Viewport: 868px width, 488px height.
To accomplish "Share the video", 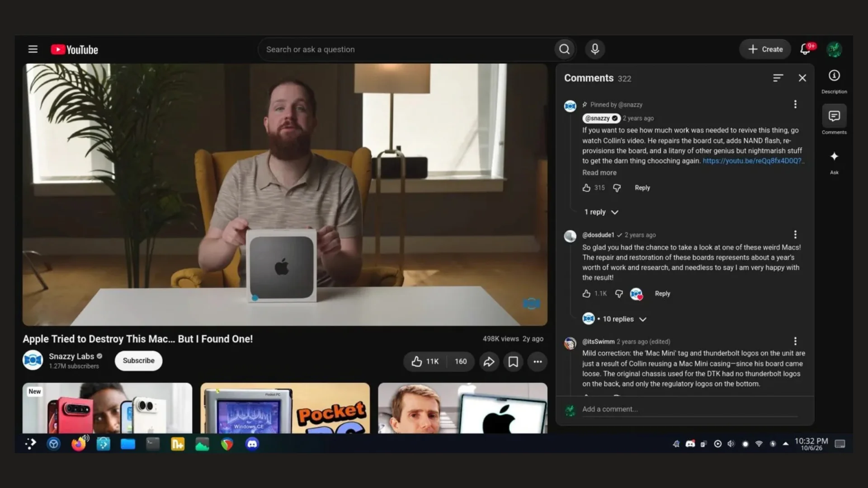I will 489,361.
